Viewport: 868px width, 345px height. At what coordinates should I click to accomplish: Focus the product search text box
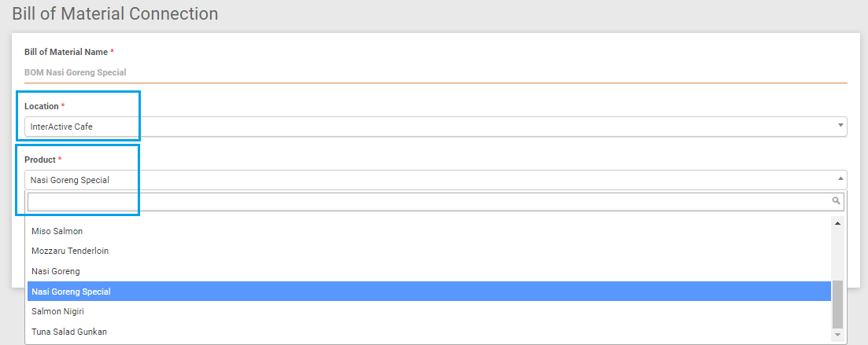point(429,202)
